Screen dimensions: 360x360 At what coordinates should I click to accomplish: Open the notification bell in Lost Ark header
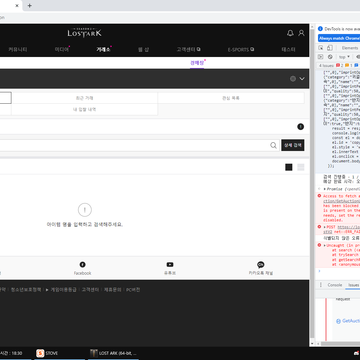[290, 33]
